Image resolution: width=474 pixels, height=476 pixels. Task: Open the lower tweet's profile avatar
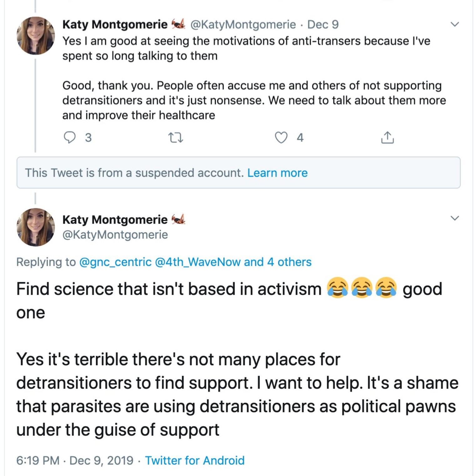coord(36,227)
